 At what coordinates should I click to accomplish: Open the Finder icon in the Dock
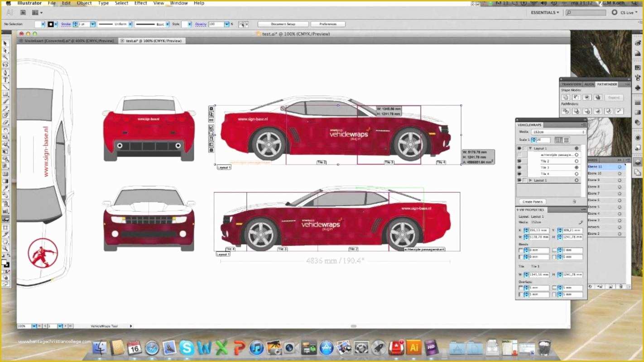100,348
